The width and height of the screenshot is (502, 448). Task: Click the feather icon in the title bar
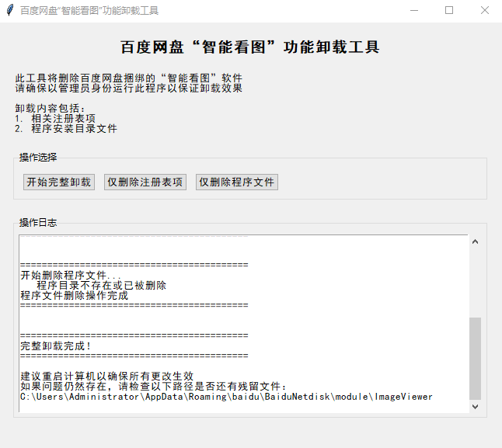coord(9,11)
